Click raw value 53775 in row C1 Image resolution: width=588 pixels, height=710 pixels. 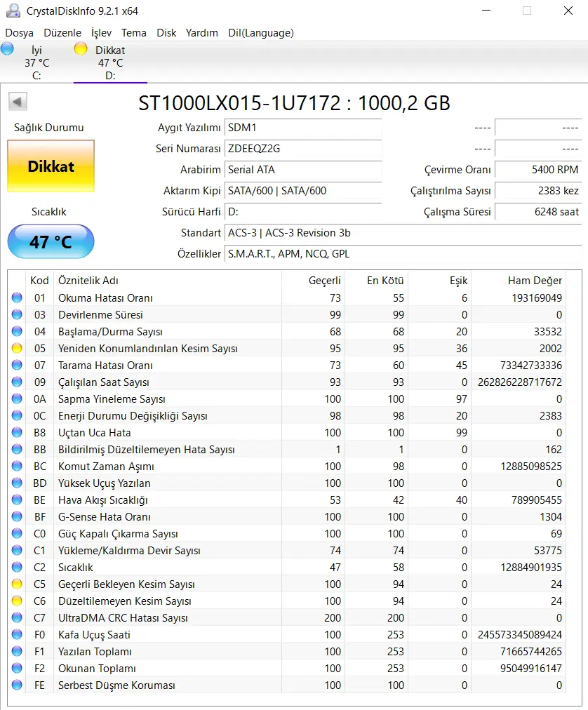pos(548,550)
